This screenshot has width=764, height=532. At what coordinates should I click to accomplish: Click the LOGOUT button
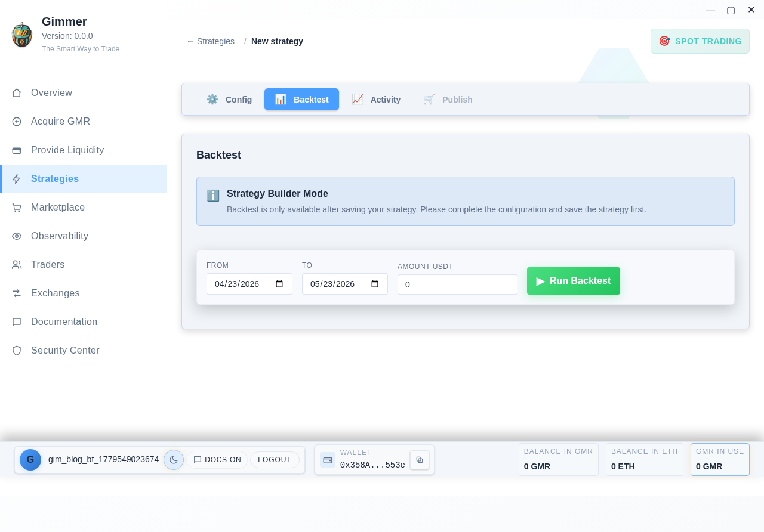coord(275,460)
